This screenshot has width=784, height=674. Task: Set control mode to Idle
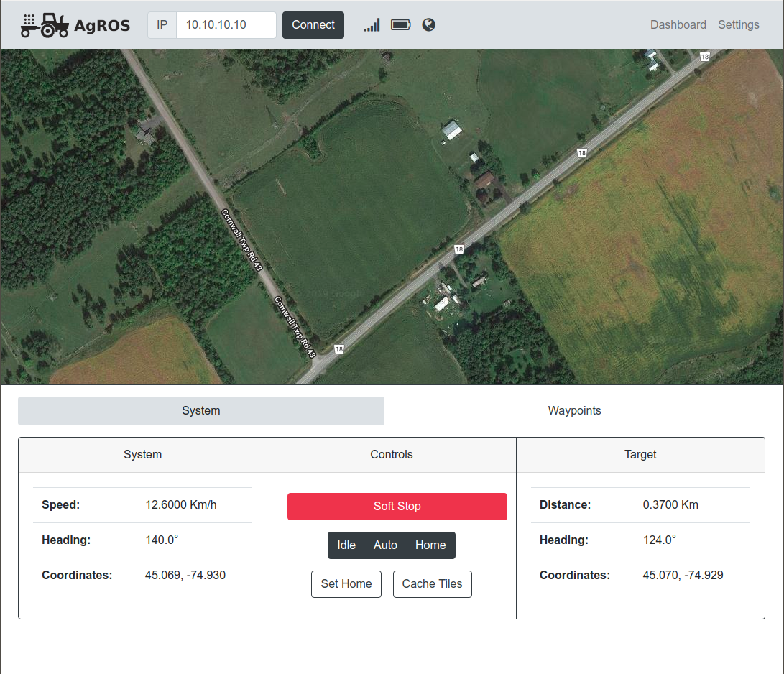[346, 545]
